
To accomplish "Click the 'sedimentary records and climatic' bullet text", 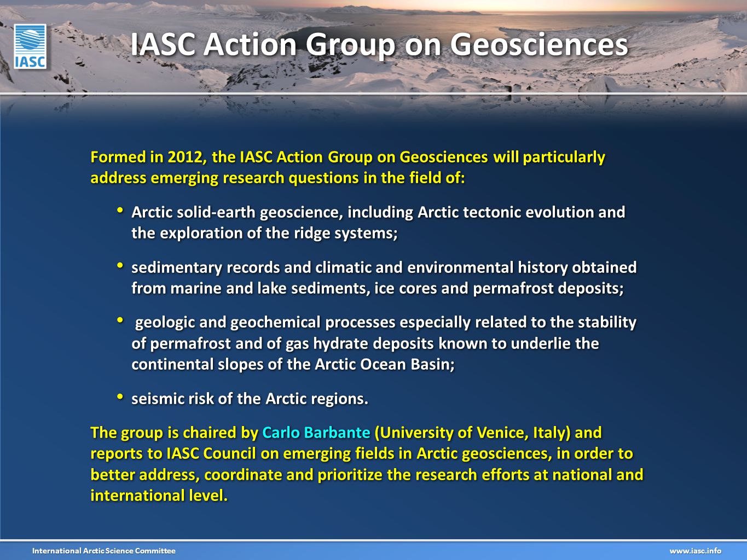I will (384, 278).
